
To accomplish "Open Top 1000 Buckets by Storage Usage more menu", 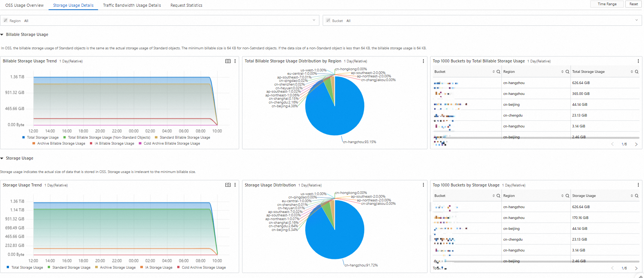I will [x=638, y=185].
